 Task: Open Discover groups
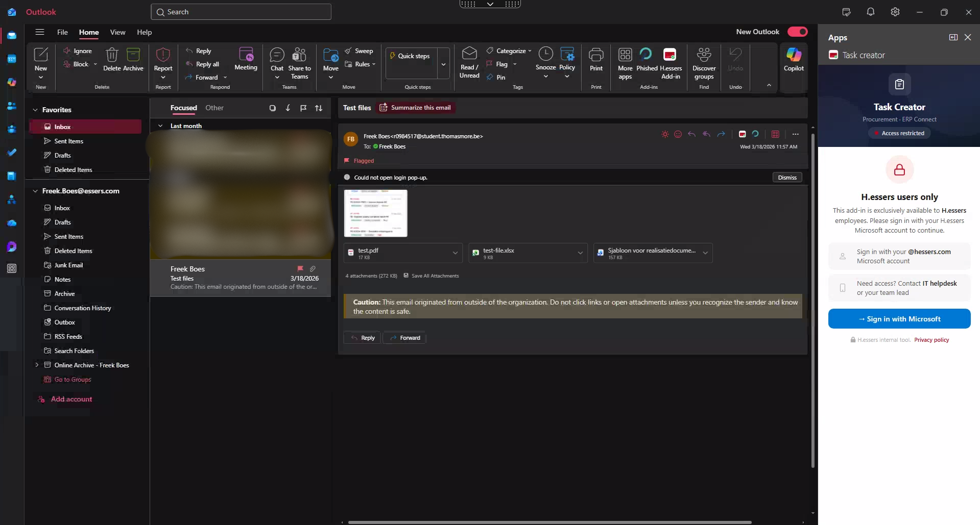(704, 63)
